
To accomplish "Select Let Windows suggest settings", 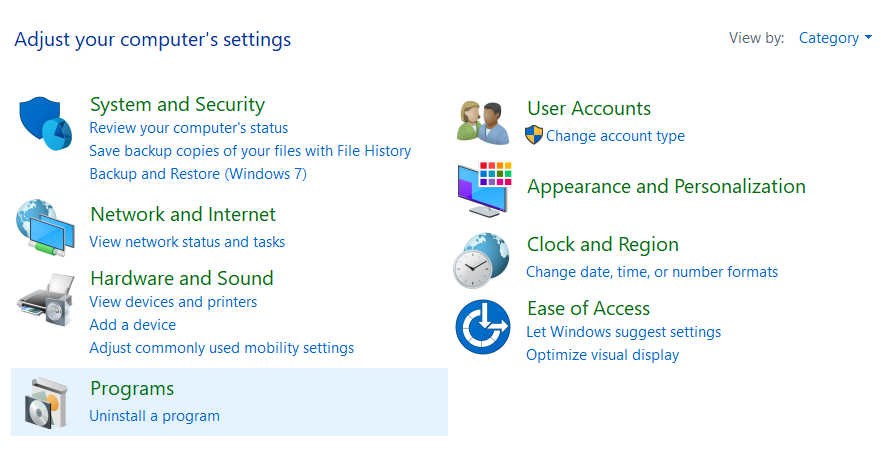I will click(x=623, y=332).
